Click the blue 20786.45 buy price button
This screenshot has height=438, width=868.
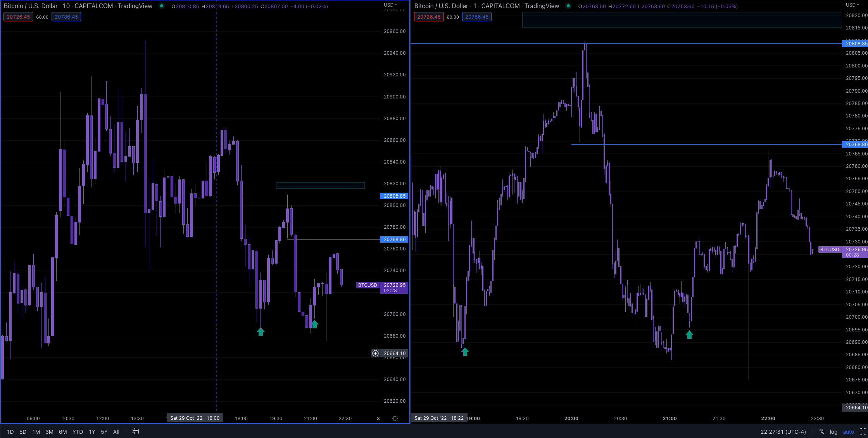[x=66, y=17]
